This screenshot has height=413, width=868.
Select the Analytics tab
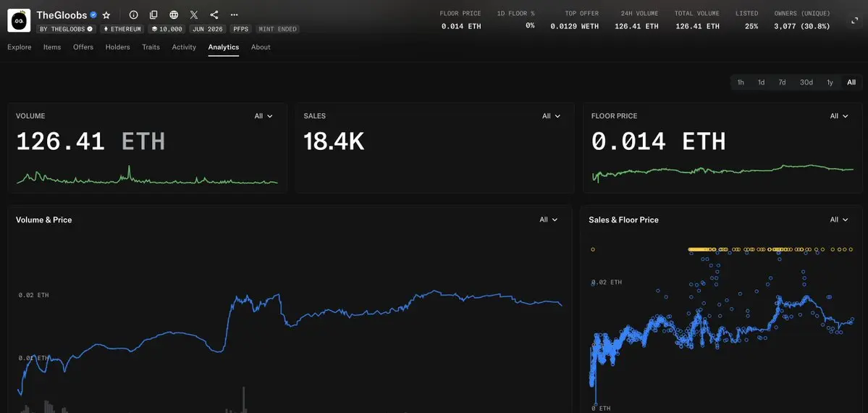[x=224, y=47]
